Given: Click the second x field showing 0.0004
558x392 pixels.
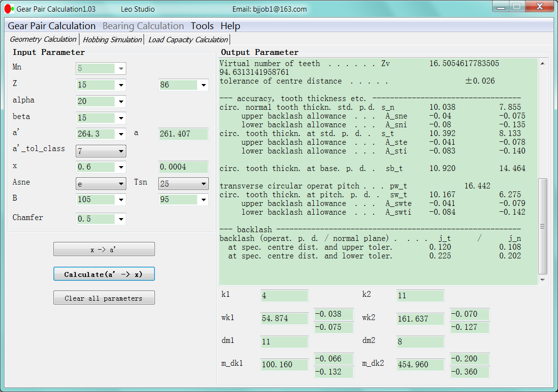Looking at the screenshot, I should point(184,167).
